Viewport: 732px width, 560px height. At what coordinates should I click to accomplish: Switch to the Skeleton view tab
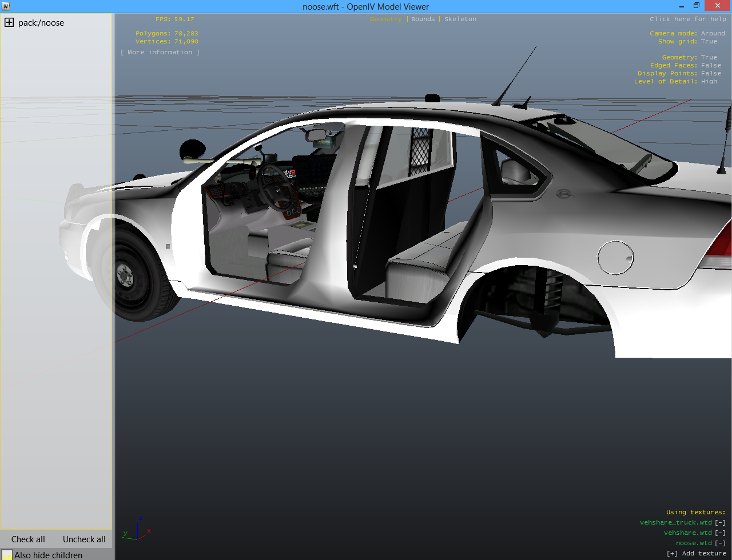[x=460, y=19]
